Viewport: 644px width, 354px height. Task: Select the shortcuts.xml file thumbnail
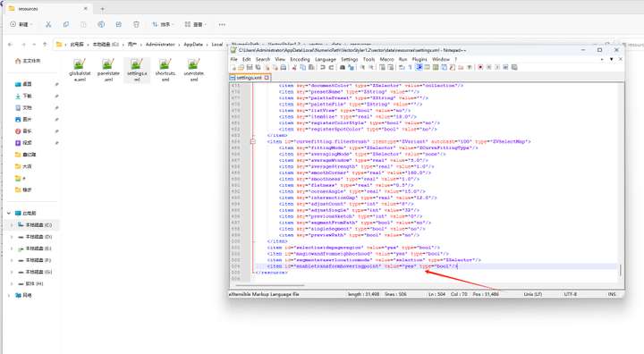tap(165, 70)
